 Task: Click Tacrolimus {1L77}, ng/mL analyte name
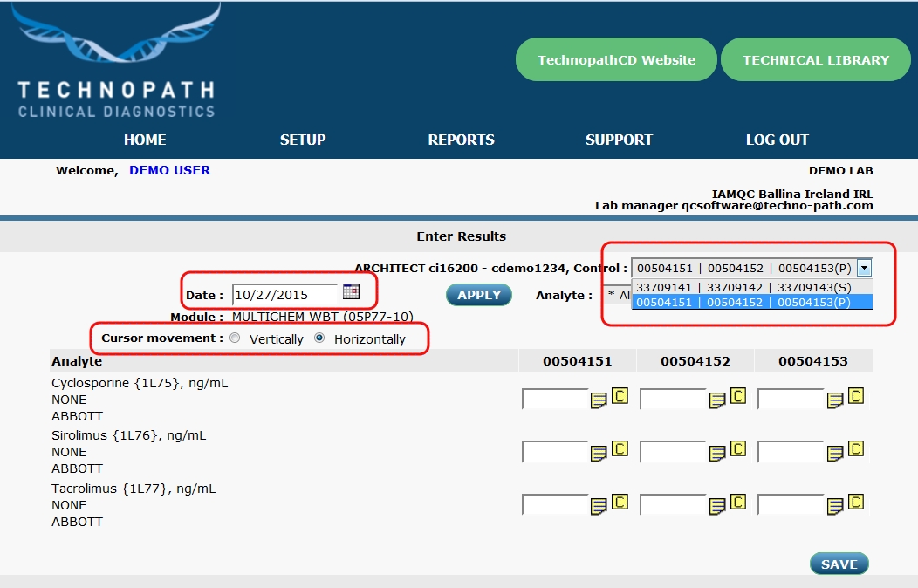[x=134, y=489]
